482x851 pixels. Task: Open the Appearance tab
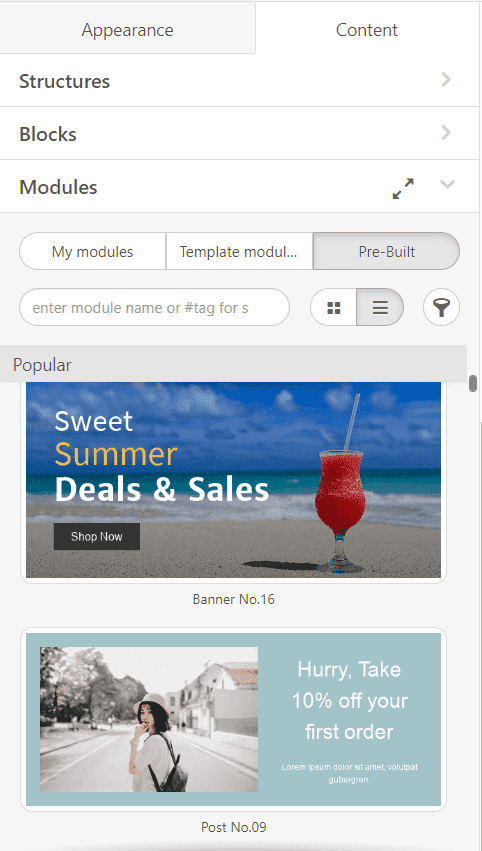128,29
